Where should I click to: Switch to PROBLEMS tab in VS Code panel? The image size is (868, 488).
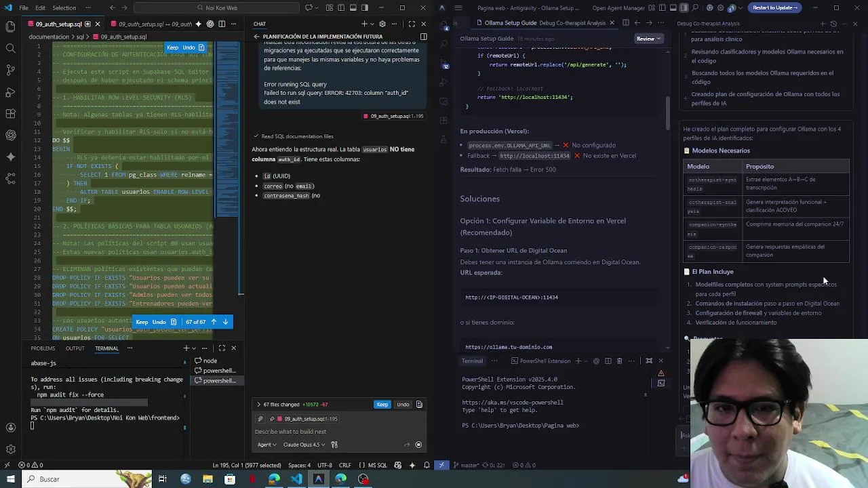click(43, 348)
